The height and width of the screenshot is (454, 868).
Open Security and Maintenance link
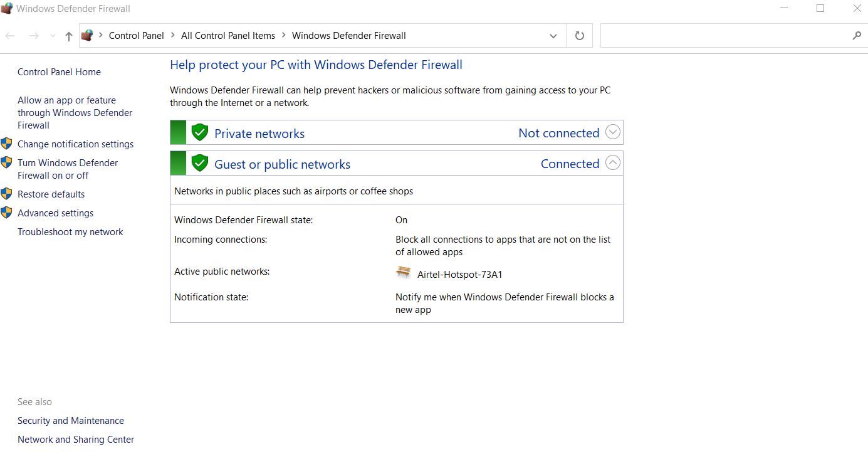pos(71,421)
